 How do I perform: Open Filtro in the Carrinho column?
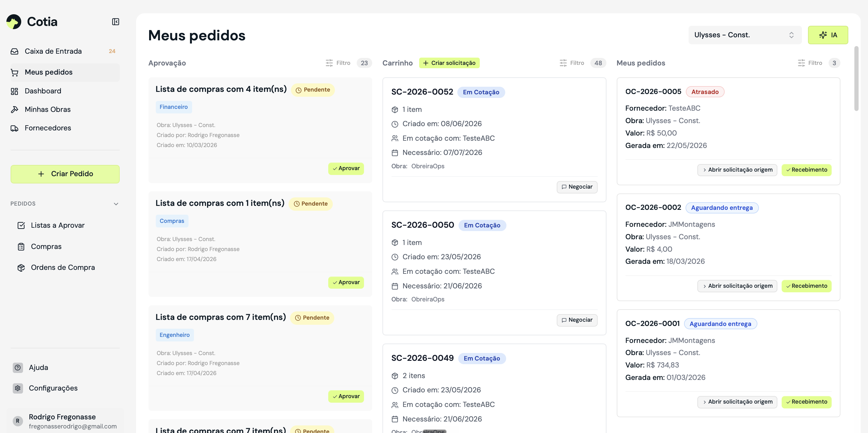572,63
